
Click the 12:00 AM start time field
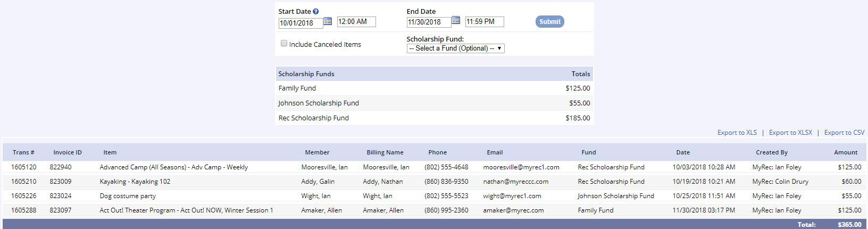(x=356, y=22)
